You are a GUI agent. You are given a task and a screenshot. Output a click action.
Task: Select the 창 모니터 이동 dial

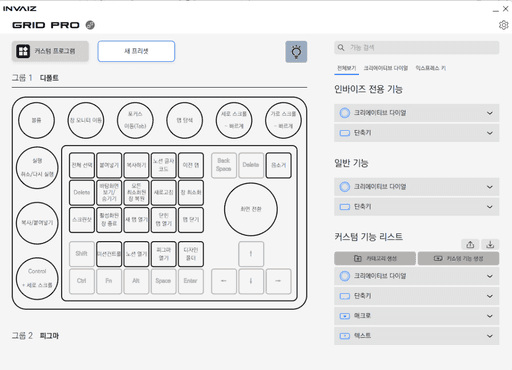pos(86,120)
